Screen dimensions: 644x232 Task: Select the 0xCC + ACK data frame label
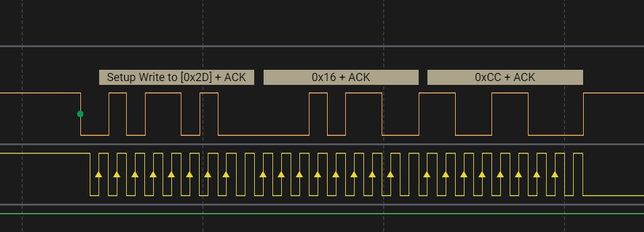click(505, 77)
